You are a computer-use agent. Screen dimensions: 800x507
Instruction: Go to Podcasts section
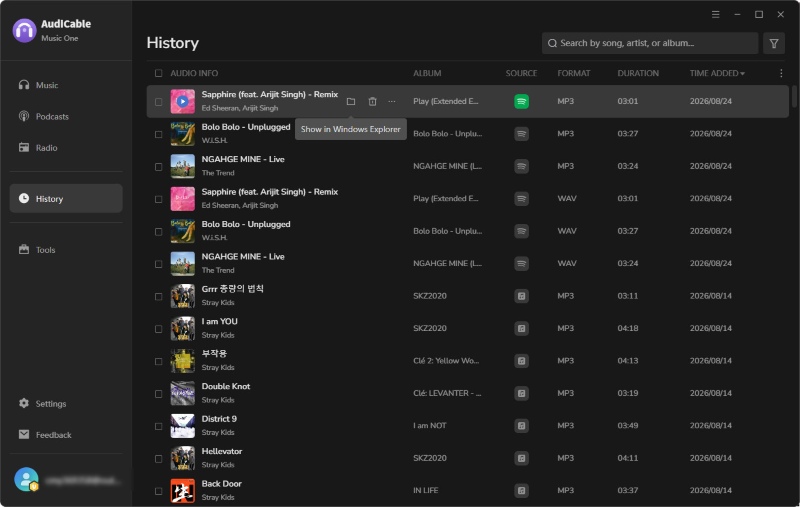(66, 116)
